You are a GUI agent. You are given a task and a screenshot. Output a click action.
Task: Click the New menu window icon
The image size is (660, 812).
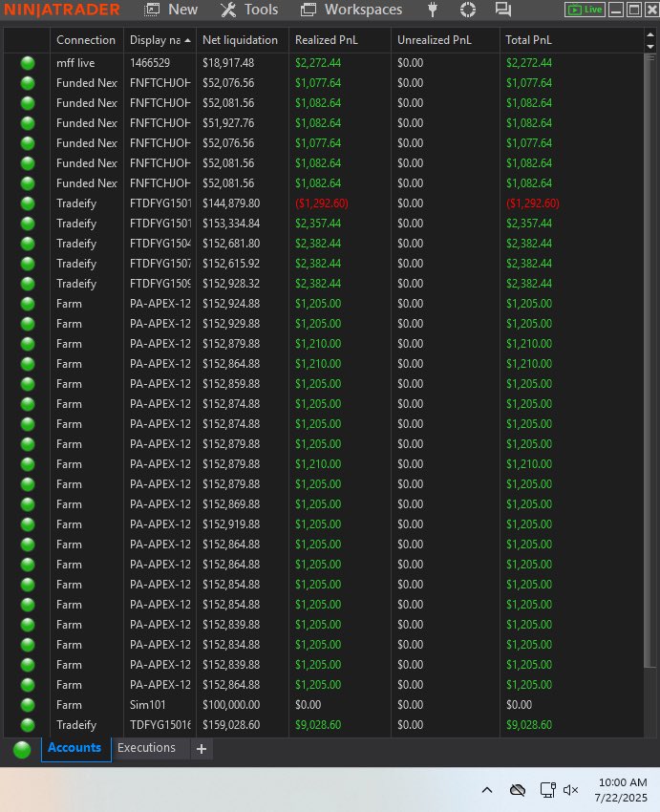(151, 10)
